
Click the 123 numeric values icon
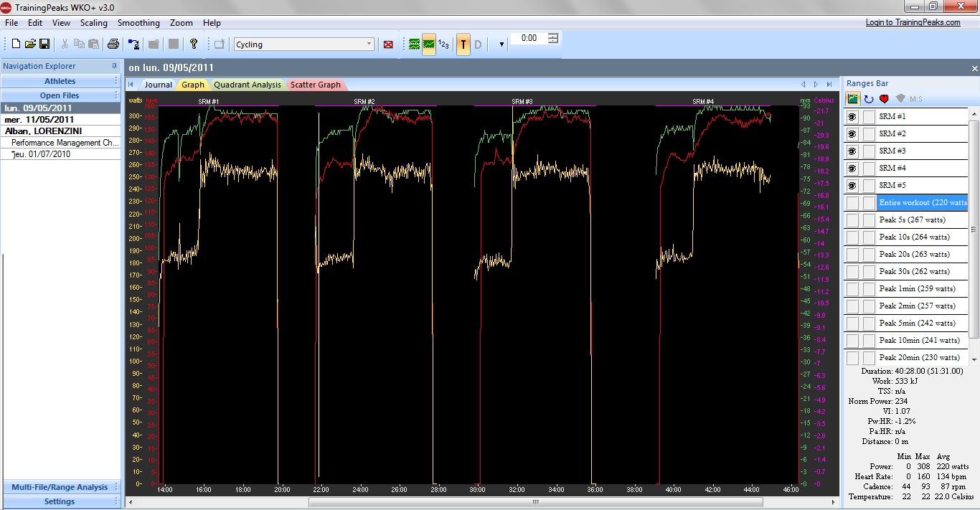(443, 44)
